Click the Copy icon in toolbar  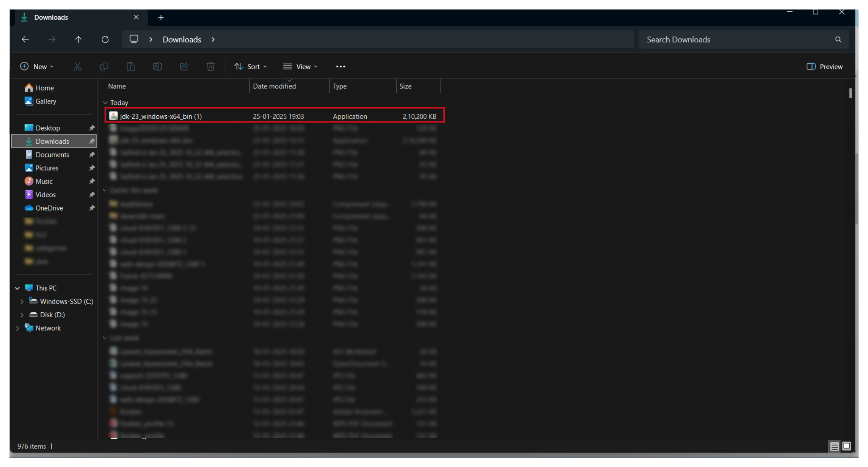click(x=104, y=66)
